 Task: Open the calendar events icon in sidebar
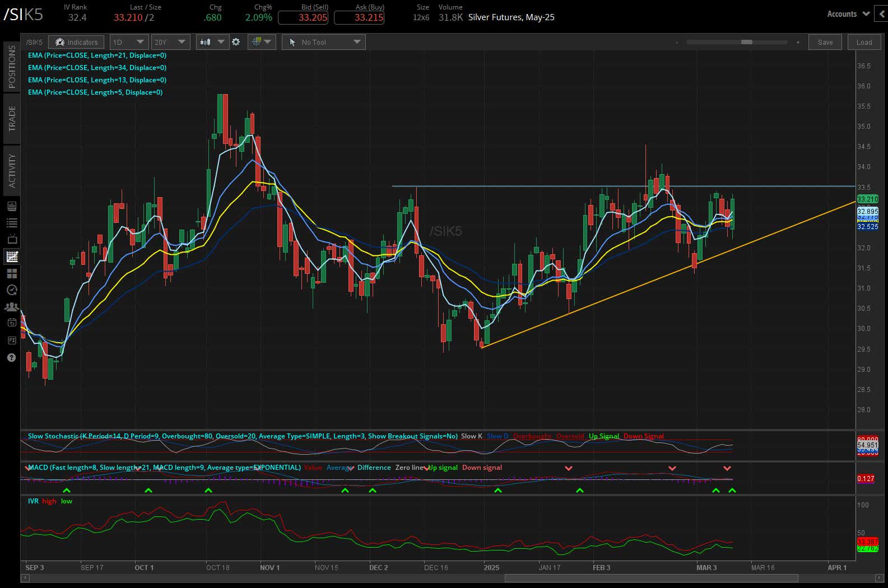pyautogui.click(x=11, y=323)
